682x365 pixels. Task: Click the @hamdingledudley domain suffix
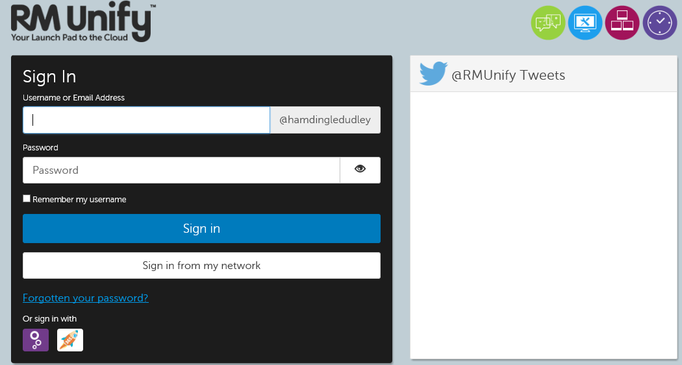point(325,120)
